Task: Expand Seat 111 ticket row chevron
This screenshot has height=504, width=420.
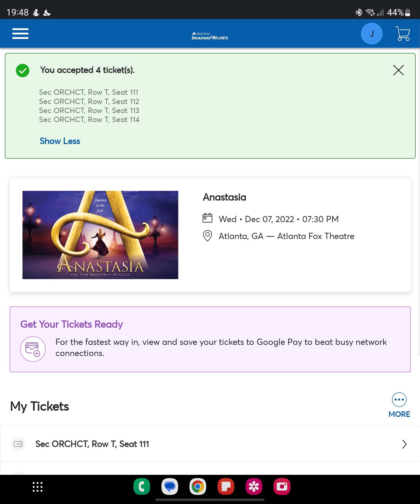Action: [x=404, y=444]
